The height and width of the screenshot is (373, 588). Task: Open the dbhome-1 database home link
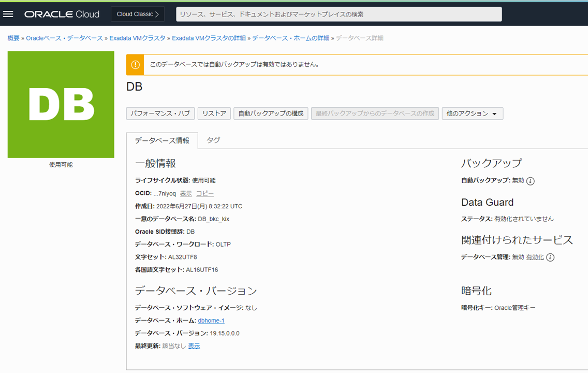[x=211, y=321]
